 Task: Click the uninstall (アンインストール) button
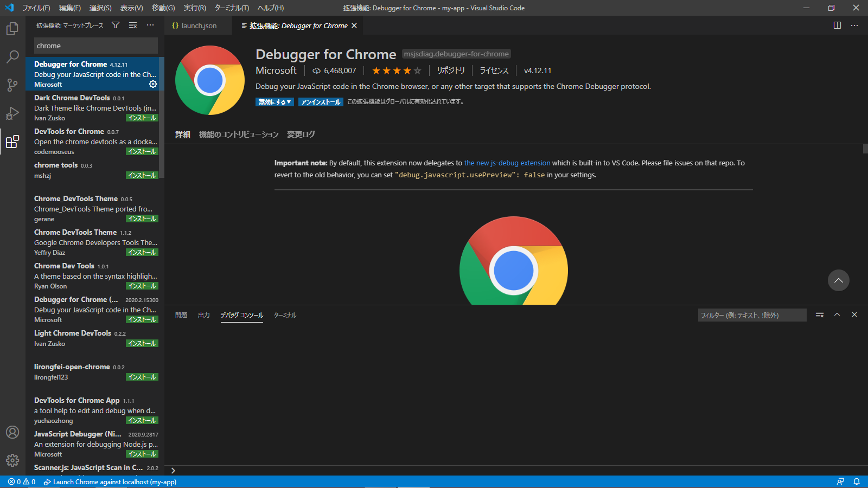321,102
